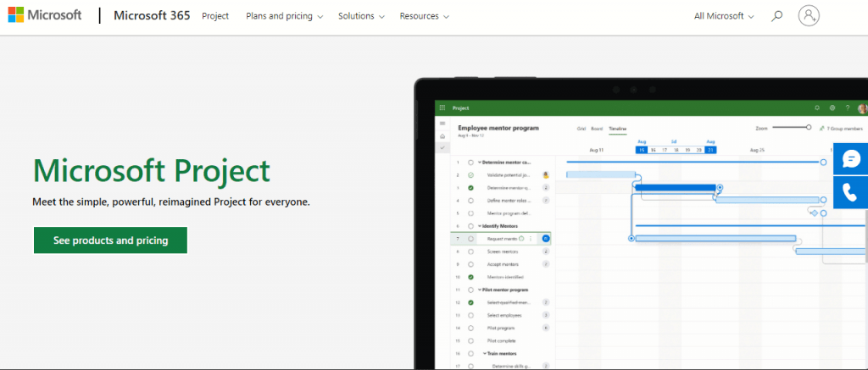
Task: Click blue assignee badge on row 7
Action: click(546, 239)
